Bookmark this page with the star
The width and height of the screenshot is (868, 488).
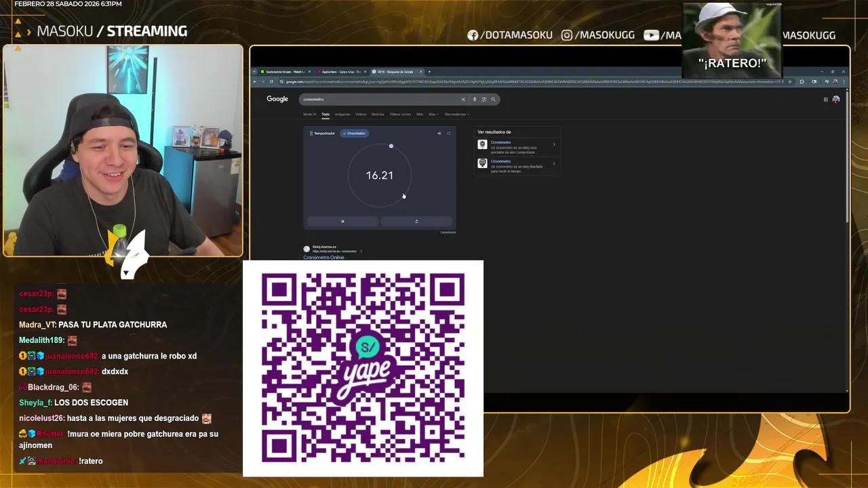point(789,81)
